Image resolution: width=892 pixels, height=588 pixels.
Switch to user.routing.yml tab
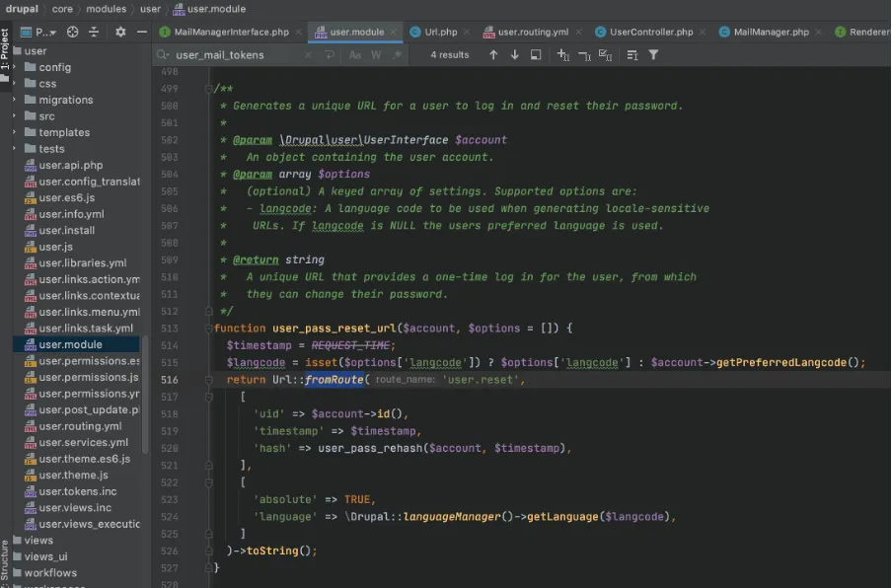tap(533, 33)
